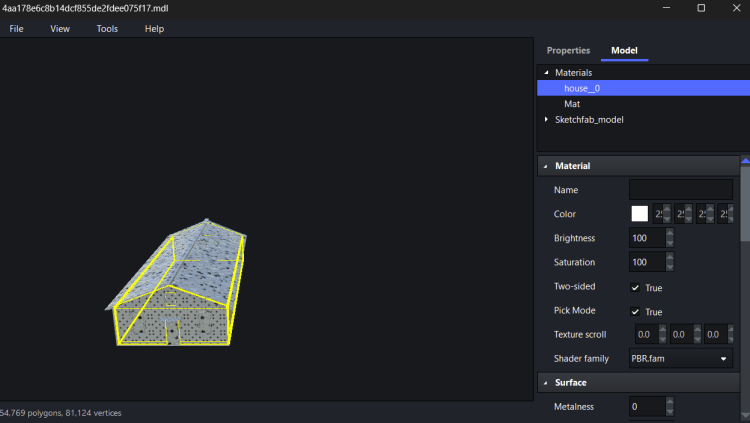Screen dimensions: 750x423
Task: Open the File menu
Action: point(16,29)
